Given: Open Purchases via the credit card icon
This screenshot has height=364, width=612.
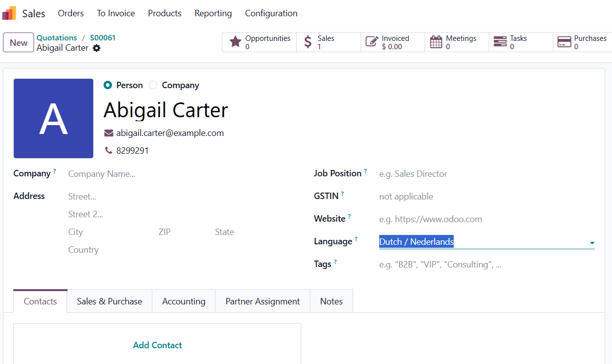Looking at the screenshot, I should click(x=564, y=42).
